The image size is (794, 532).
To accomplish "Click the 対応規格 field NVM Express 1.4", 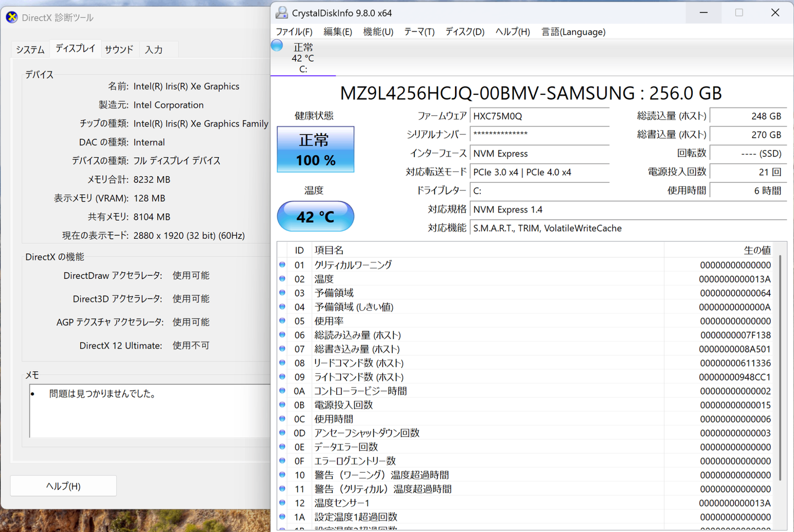I will point(628,210).
